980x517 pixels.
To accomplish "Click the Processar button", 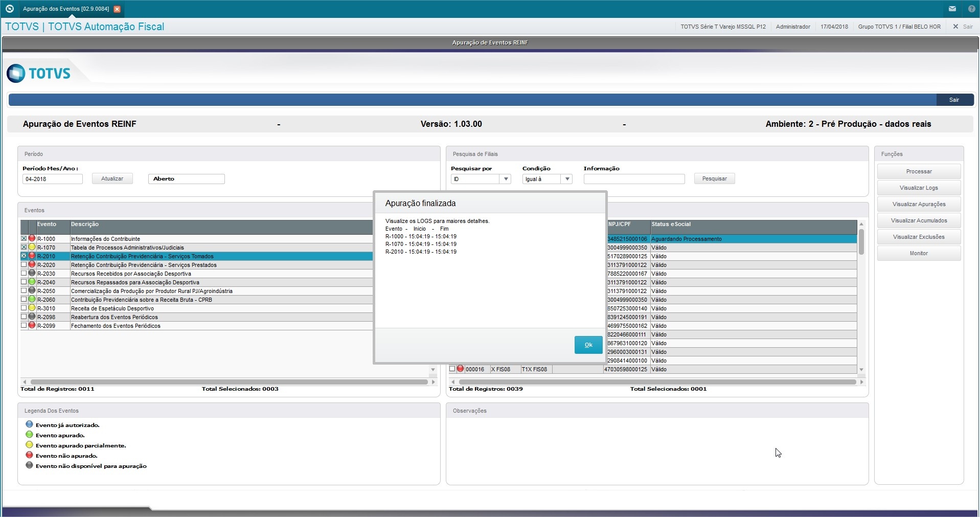I will point(919,171).
